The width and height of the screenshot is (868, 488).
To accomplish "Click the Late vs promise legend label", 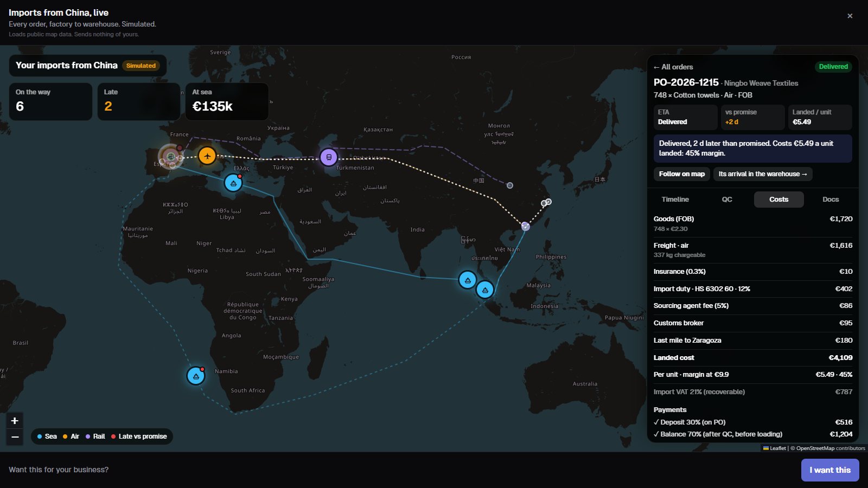I will click(143, 436).
